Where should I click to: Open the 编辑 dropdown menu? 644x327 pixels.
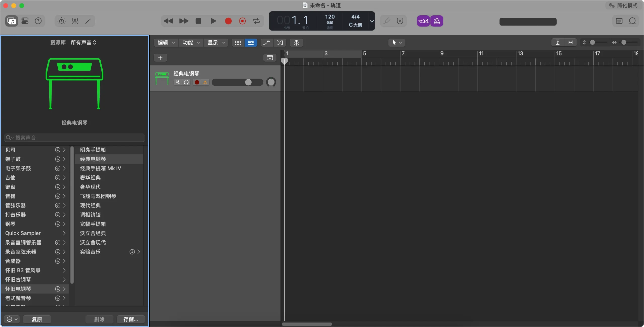click(x=166, y=43)
